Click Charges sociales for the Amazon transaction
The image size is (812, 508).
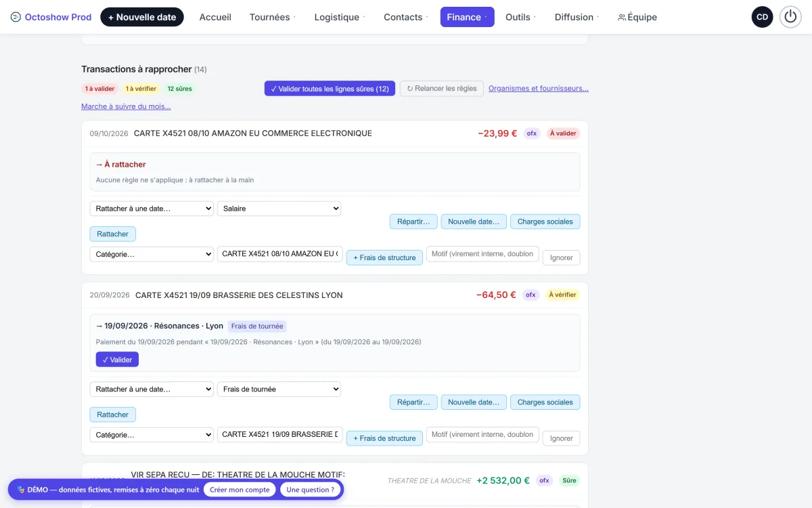[545, 221]
